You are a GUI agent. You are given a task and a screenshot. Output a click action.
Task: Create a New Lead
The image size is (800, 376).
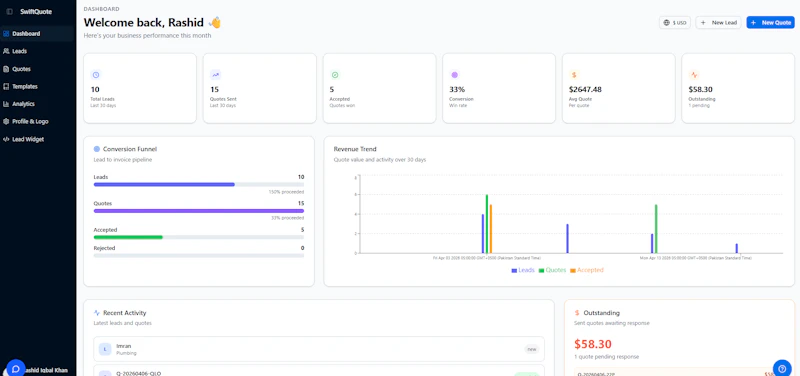tap(718, 22)
